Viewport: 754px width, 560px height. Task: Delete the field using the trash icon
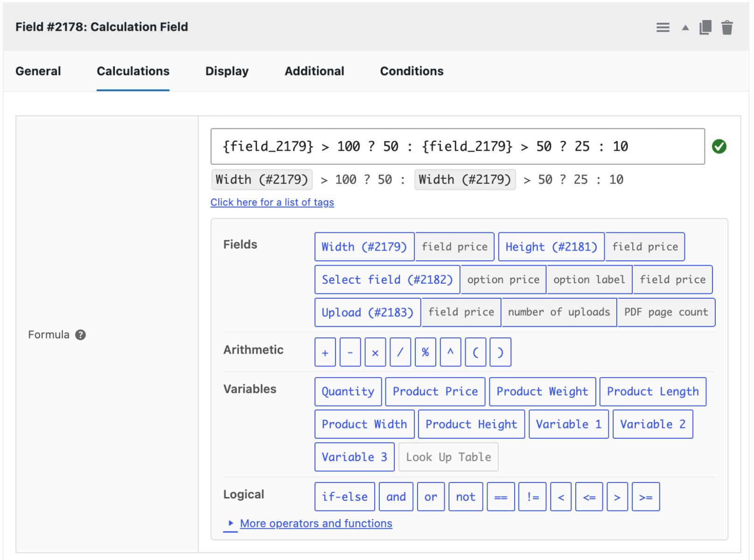click(x=727, y=28)
